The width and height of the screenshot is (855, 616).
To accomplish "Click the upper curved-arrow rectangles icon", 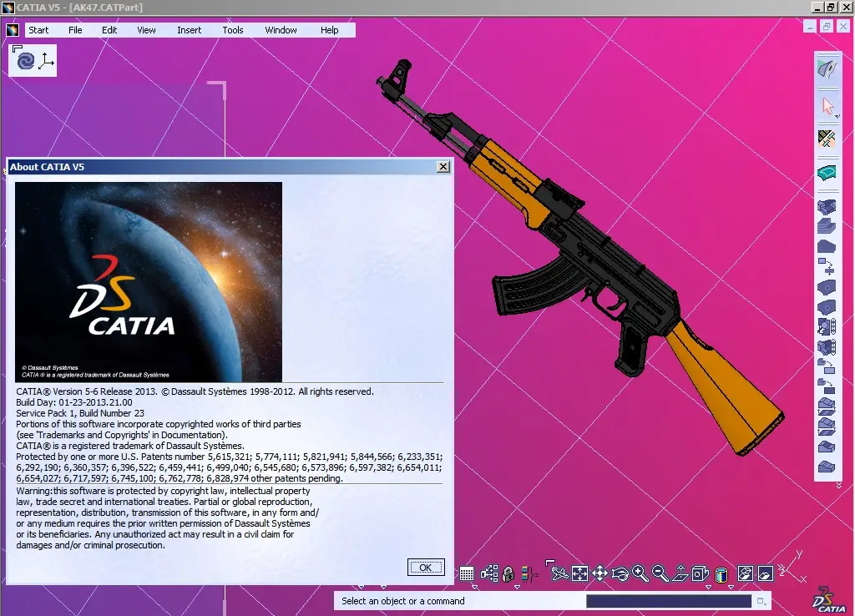I will click(x=827, y=366).
